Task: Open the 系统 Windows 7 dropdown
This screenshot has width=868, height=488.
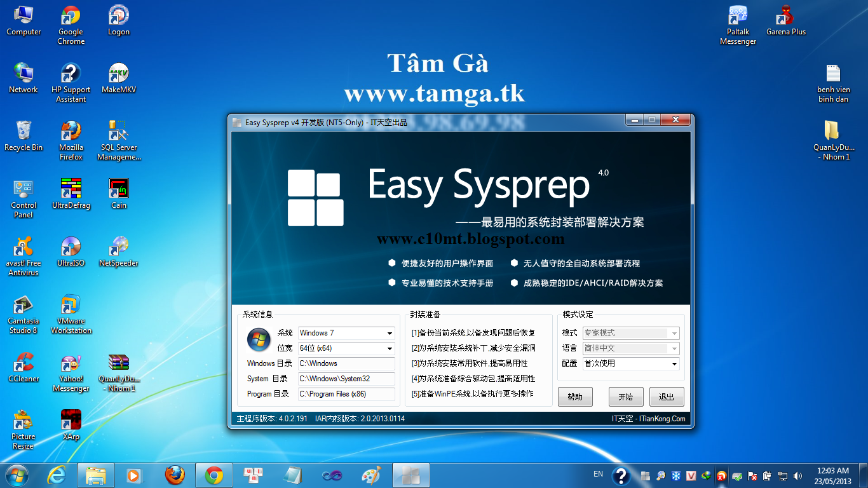Action: 346,333
